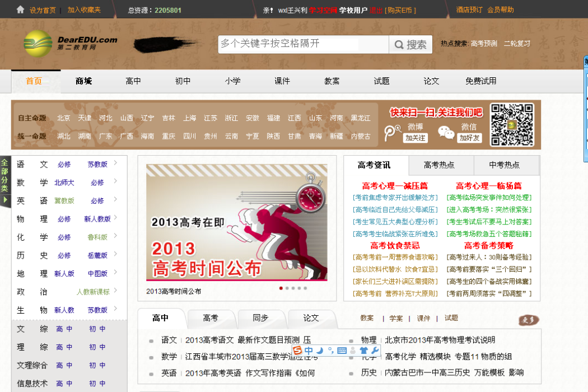Select 黑龙江 in province list
This screenshot has width=588, height=392.
(x=361, y=118)
